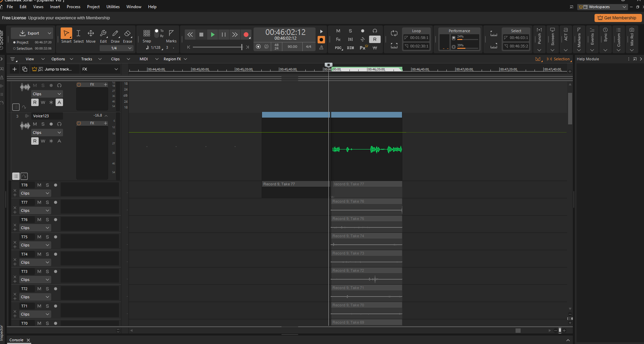Solo the Voice123 track

[43, 124]
